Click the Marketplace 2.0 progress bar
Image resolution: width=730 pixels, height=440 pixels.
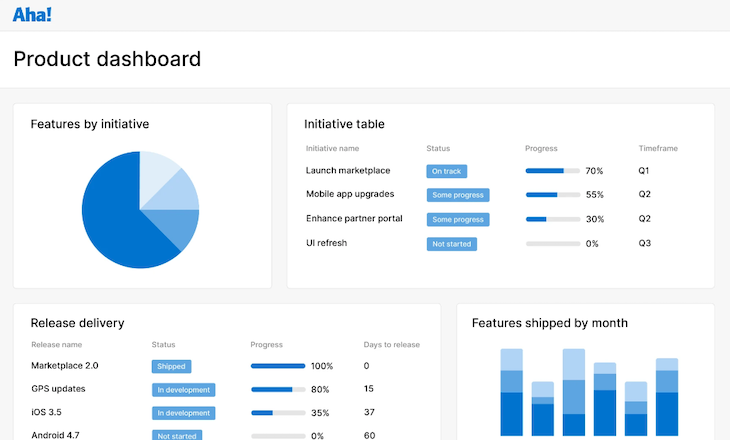[278, 366]
